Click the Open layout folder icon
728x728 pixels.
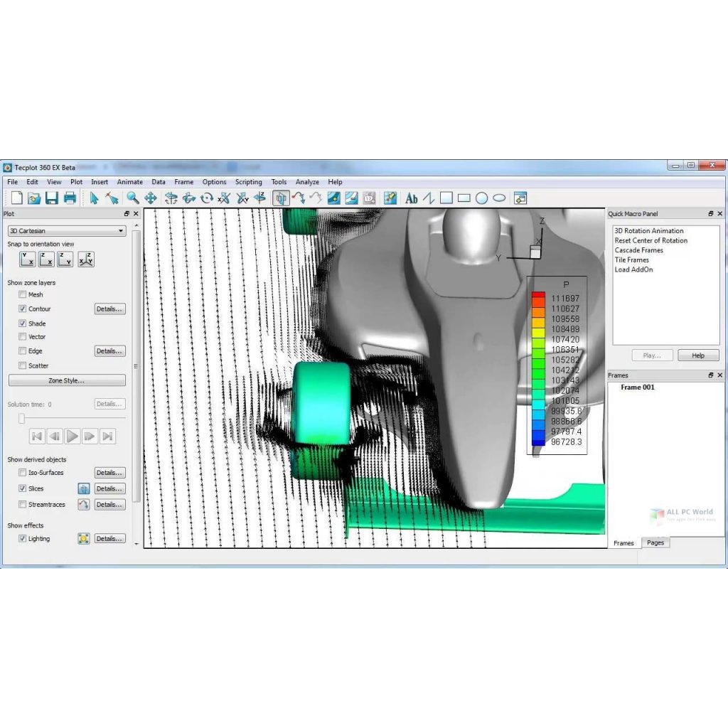(34, 198)
